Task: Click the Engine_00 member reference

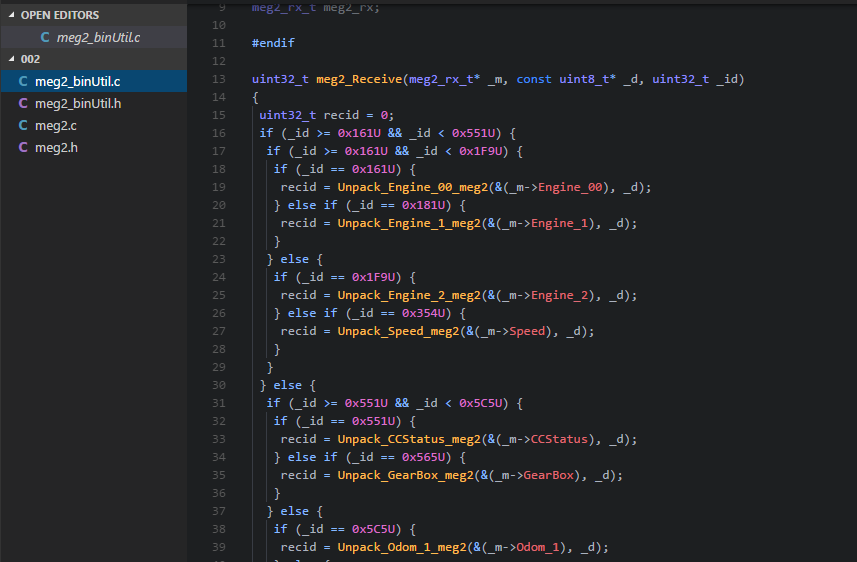Action: tap(570, 187)
